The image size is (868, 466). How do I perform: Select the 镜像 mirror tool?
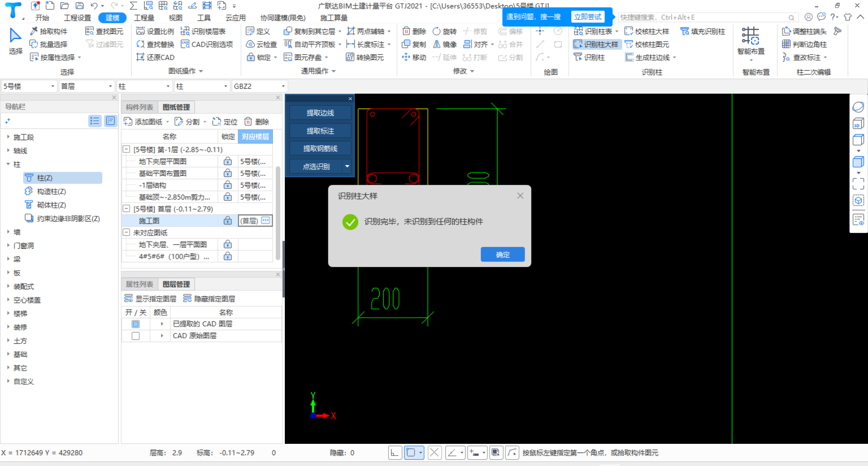445,44
